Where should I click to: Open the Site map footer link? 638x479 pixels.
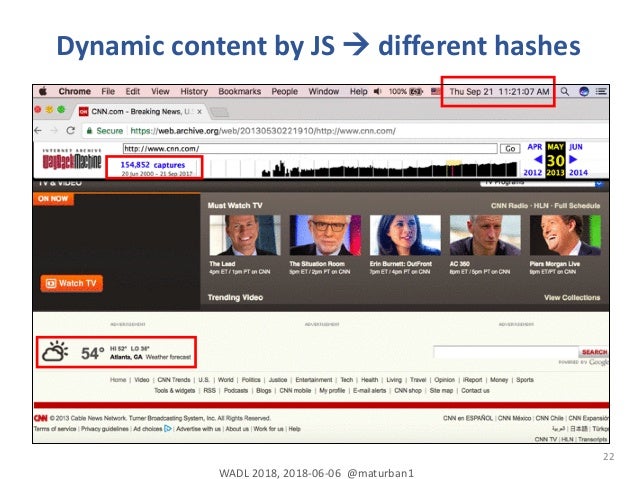tap(441, 390)
